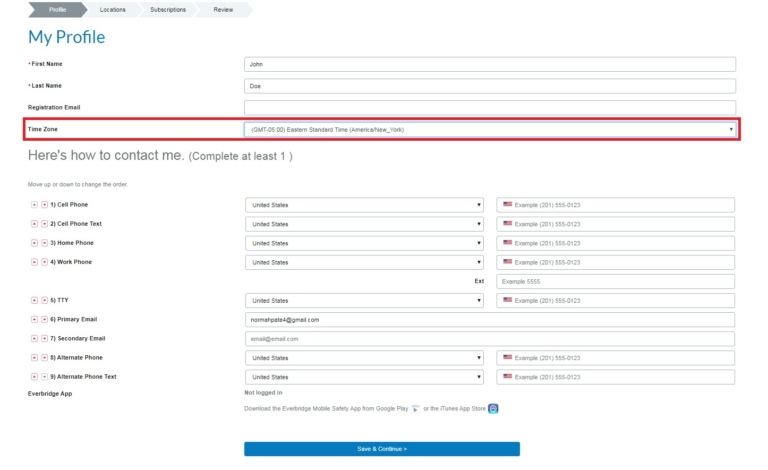
Task: Click the Registration Email input field
Action: (489, 107)
